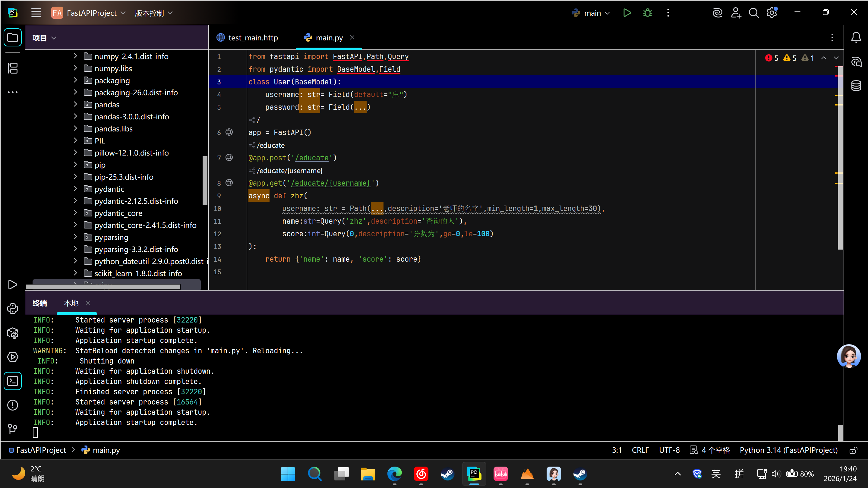This screenshot has width=868, height=488.
Task: Expand the pandas folder
Action: click(x=75, y=104)
